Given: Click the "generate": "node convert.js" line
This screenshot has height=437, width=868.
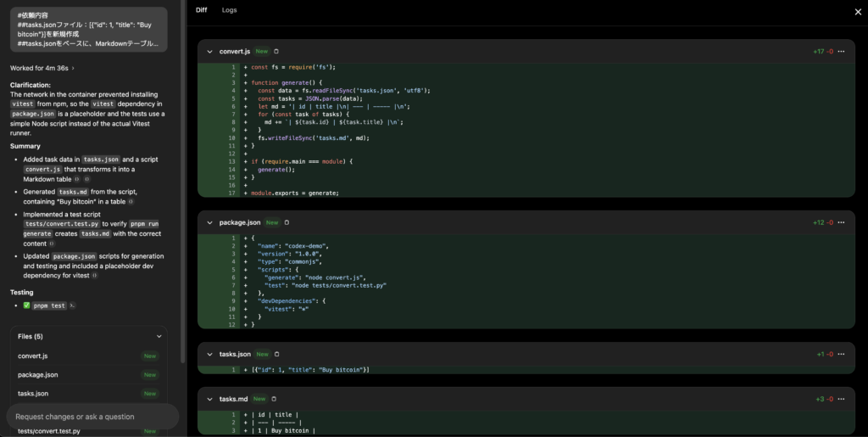Looking at the screenshot, I should (315, 277).
